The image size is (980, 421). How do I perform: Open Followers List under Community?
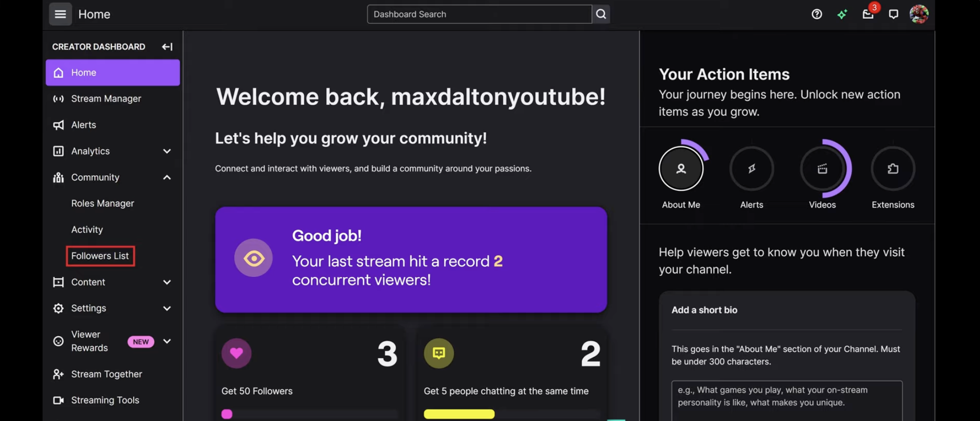click(x=100, y=256)
